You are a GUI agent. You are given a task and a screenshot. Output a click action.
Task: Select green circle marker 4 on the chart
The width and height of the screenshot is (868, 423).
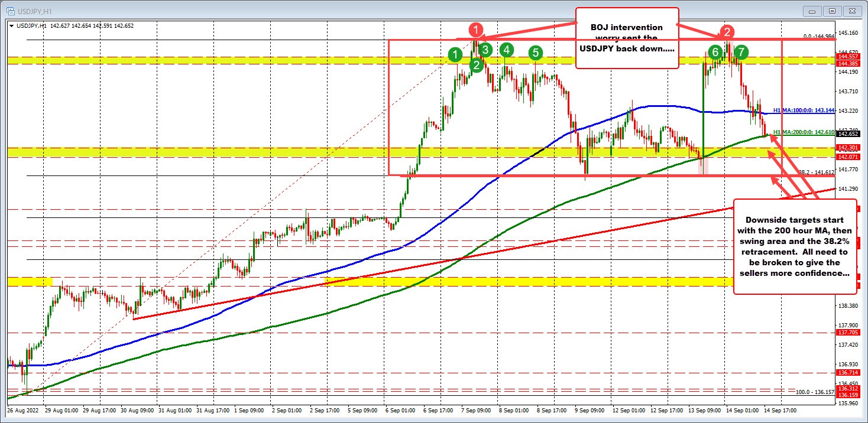(506, 51)
